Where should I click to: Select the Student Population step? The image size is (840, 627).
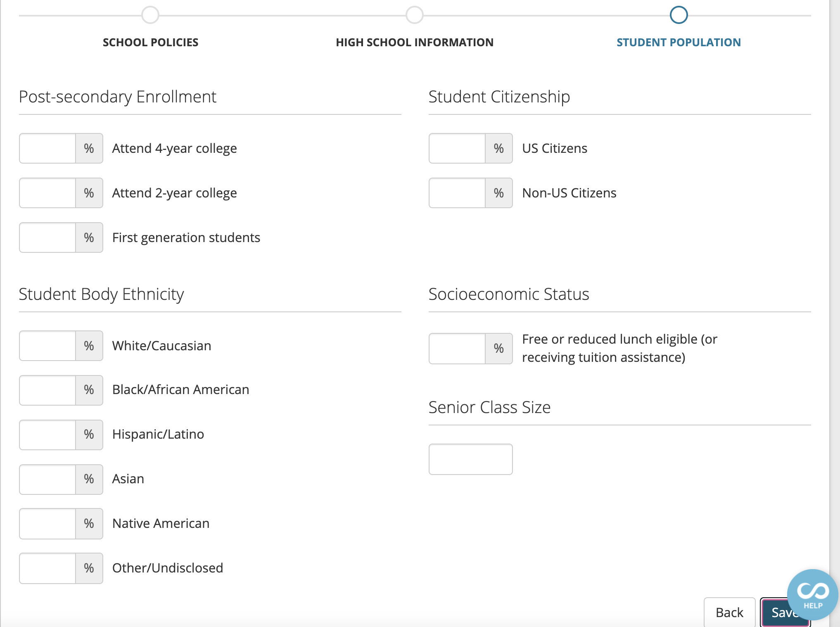pos(679,42)
